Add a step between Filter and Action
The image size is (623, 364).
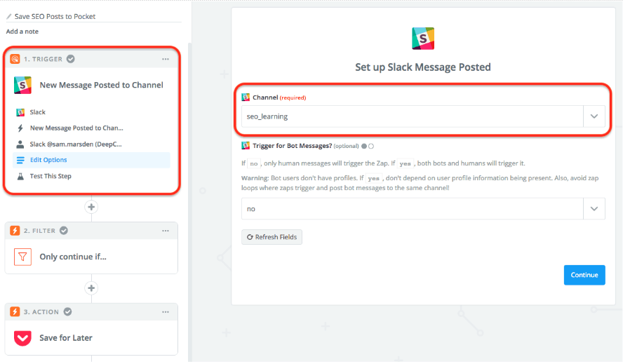coord(91,288)
